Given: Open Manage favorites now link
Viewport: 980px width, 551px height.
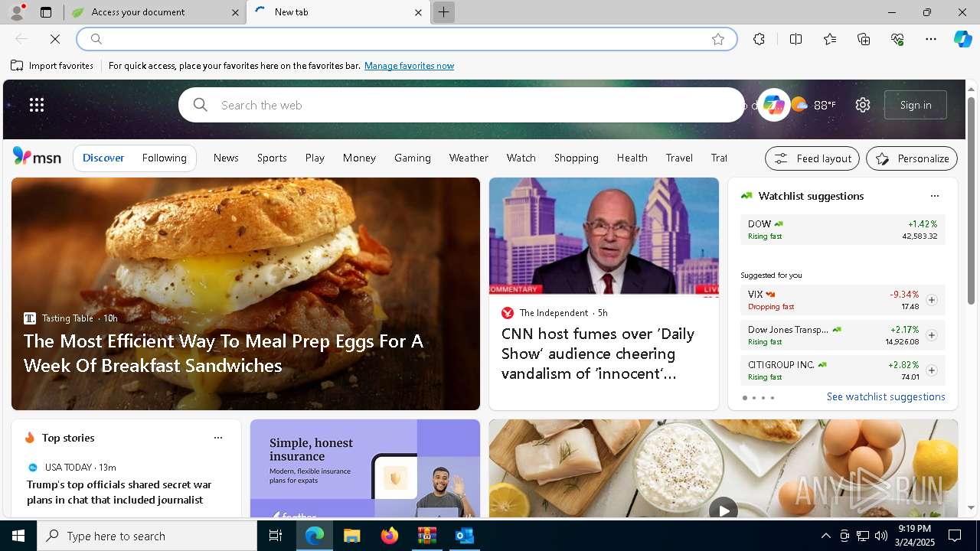Looking at the screenshot, I should coord(409,66).
